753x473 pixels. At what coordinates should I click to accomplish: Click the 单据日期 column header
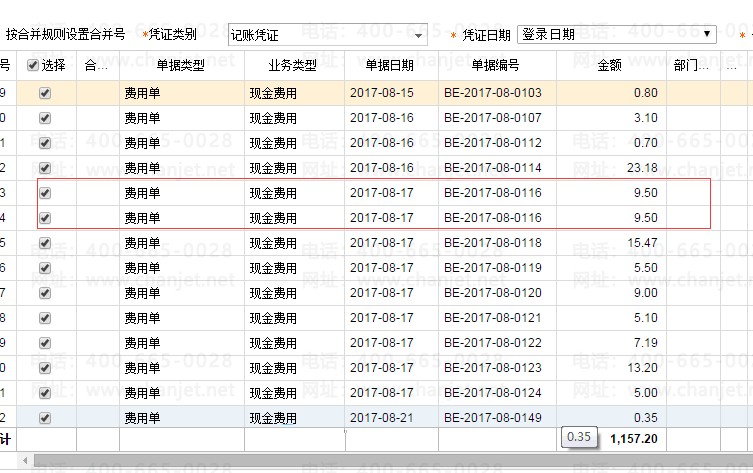[390, 65]
